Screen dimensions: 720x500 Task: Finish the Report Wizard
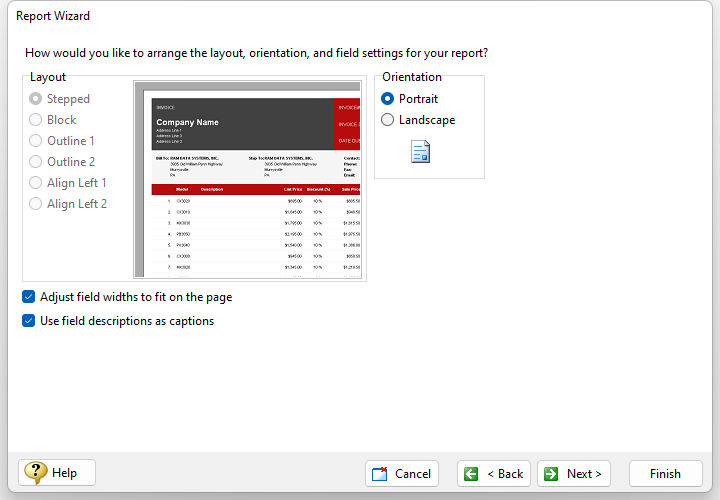665,473
